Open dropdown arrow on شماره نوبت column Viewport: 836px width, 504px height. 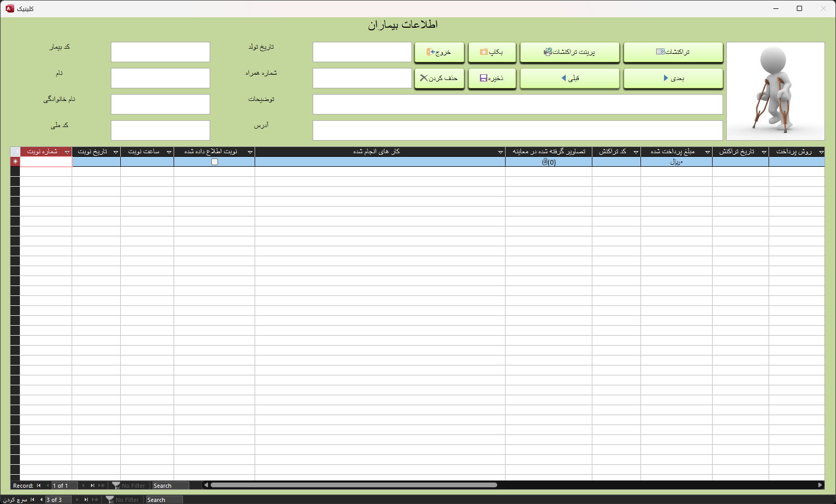coord(67,152)
